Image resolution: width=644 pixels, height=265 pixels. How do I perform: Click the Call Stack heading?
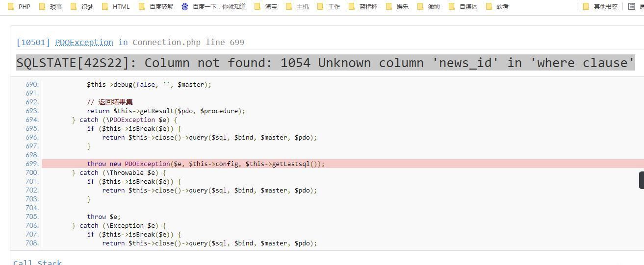(37, 262)
